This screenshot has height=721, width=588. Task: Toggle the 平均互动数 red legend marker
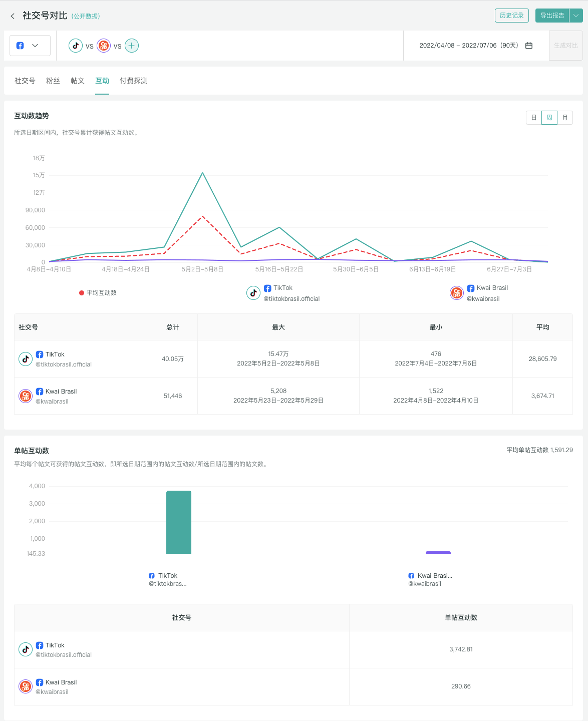tap(82, 293)
